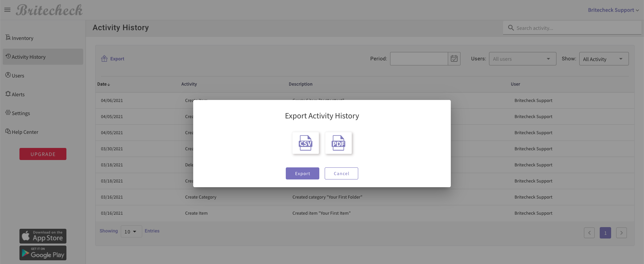
Task: Open the entries-per-page 10 dropdown
Action: click(x=131, y=231)
